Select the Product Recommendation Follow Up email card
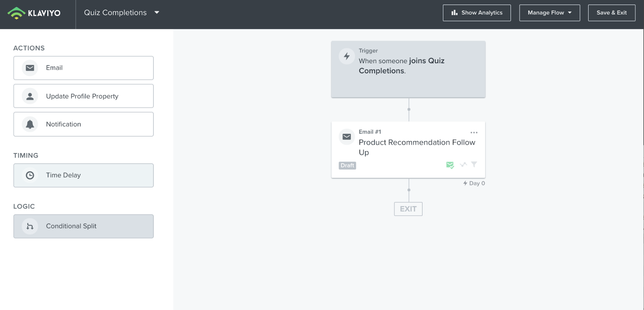 [408, 150]
